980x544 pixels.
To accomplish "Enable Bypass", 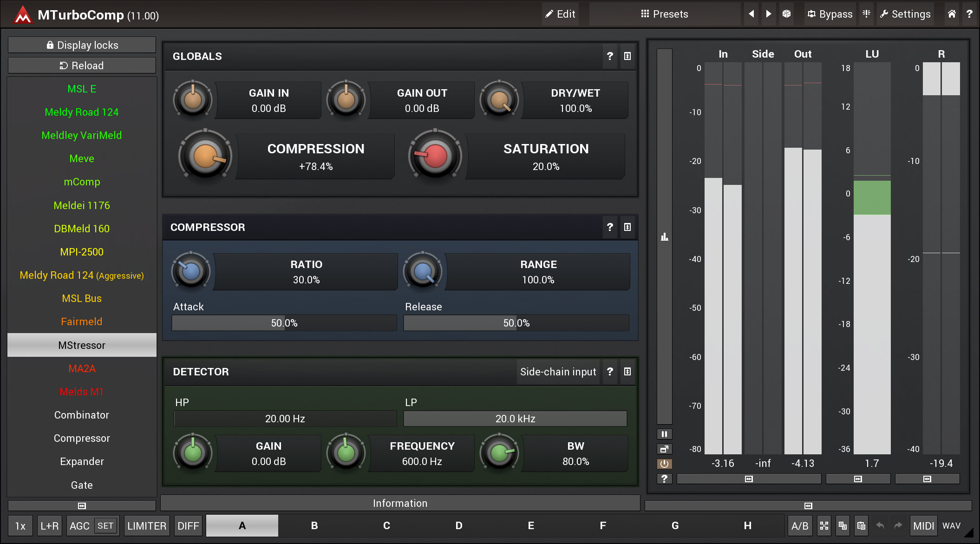I will (830, 14).
